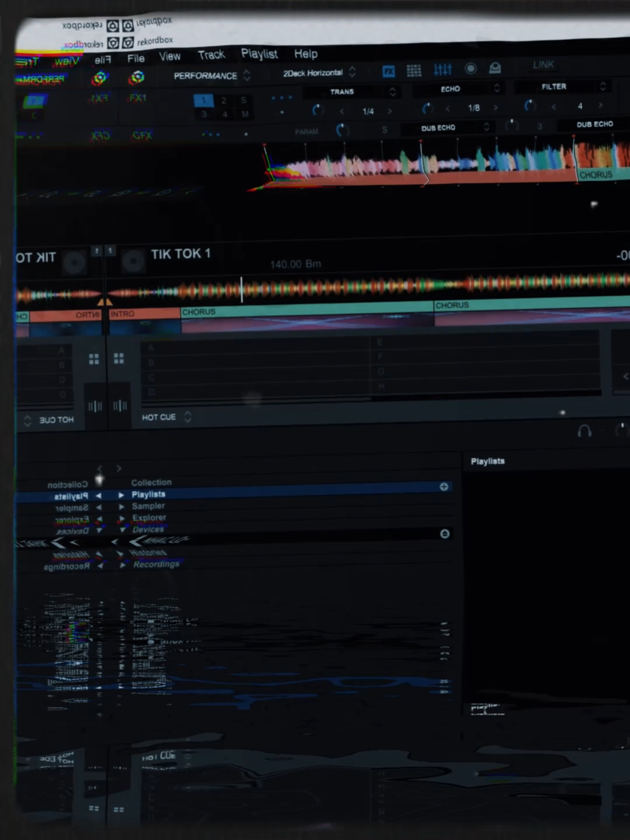The height and width of the screenshot is (840, 630).
Task: Assign FX1 to deck 1
Action: 203,100
